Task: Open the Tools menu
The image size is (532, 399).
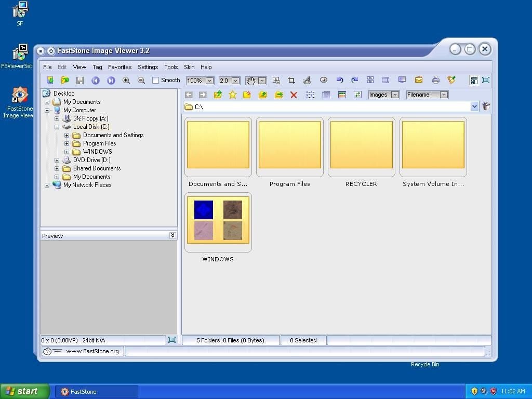Action: coord(171,67)
